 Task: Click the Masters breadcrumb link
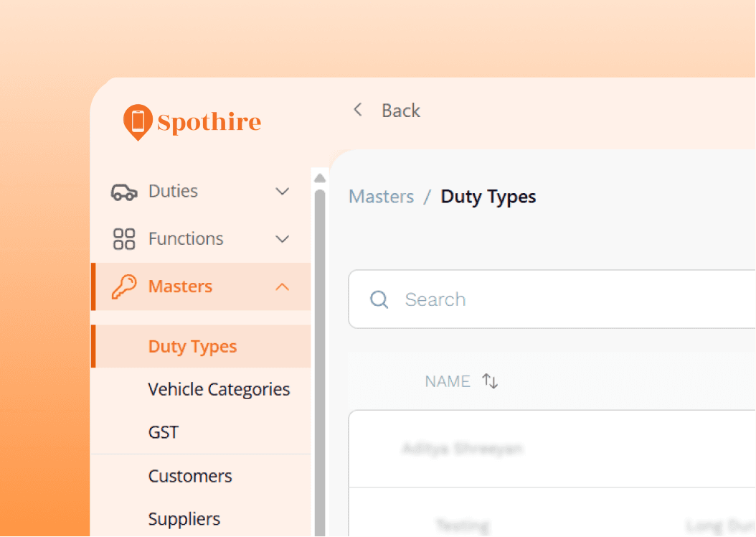382,197
